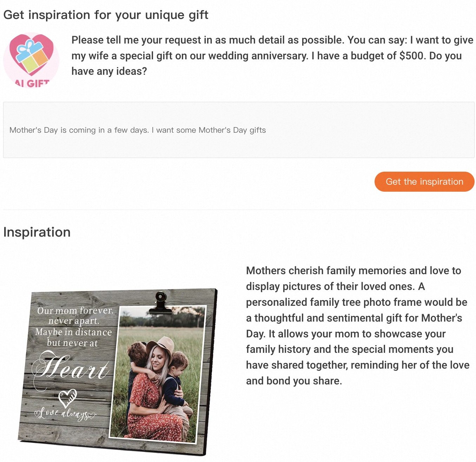Focus the Mother's Day request text box

(x=239, y=130)
